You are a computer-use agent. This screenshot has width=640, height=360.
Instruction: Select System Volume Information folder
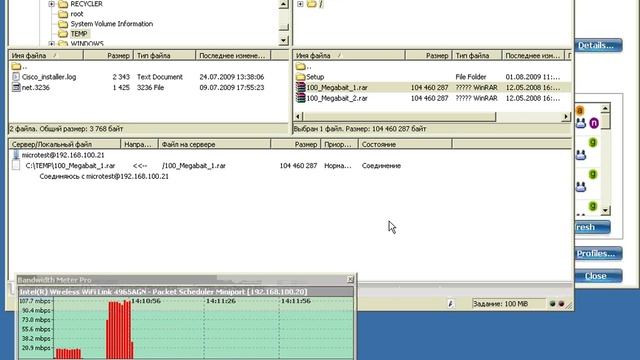[x=111, y=24]
